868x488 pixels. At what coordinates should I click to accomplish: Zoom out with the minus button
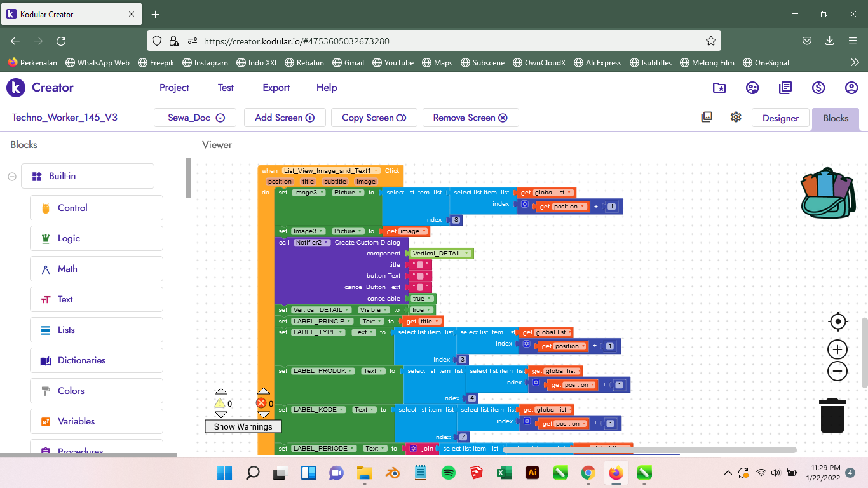tap(837, 371)
